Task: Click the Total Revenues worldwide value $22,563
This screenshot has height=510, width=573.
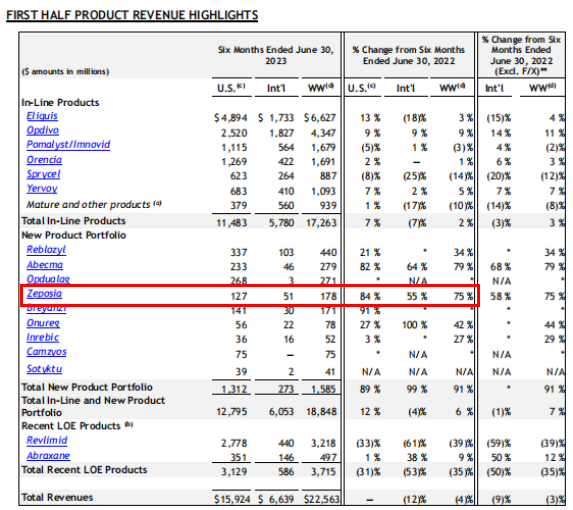Action: click(321, 499)
